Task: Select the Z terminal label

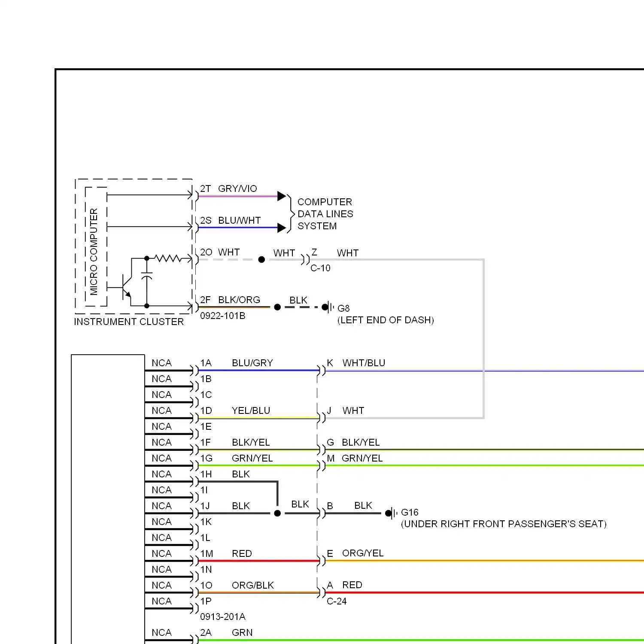Action: (x=314, y=252)
